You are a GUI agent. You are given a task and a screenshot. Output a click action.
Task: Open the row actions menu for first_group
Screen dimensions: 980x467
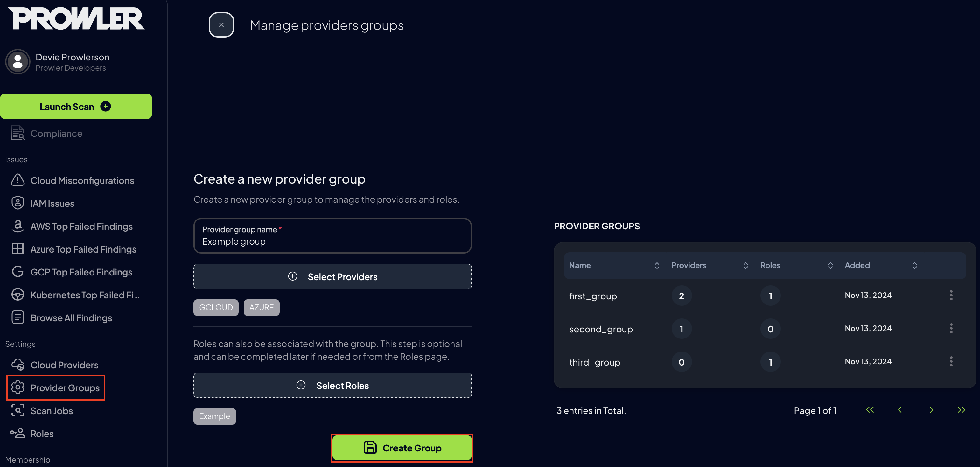click(x=951, y=295)
